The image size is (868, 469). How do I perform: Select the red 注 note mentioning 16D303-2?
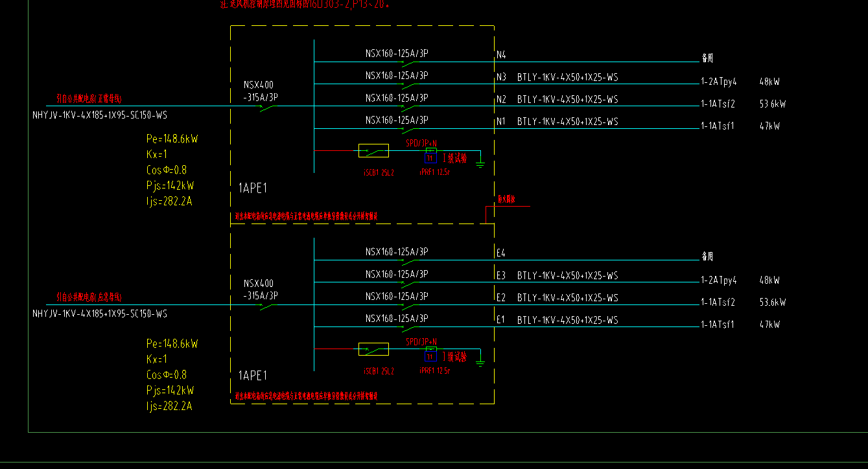(305, 4)
